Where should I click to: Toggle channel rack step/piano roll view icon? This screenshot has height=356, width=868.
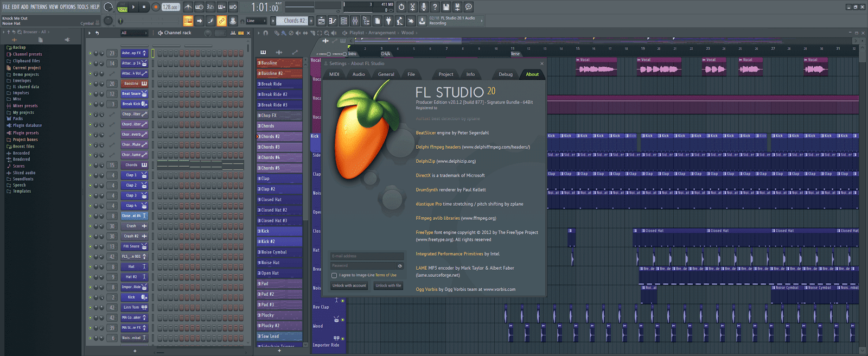[240, 33]
